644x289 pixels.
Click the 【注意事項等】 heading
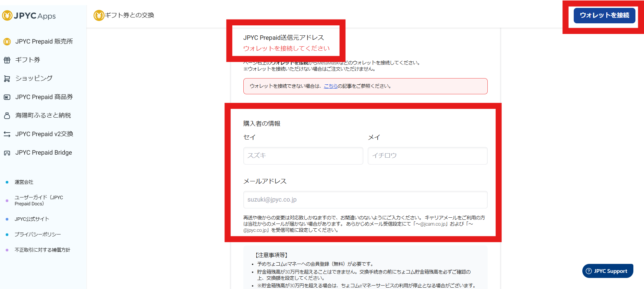click(x=271, y=255)
